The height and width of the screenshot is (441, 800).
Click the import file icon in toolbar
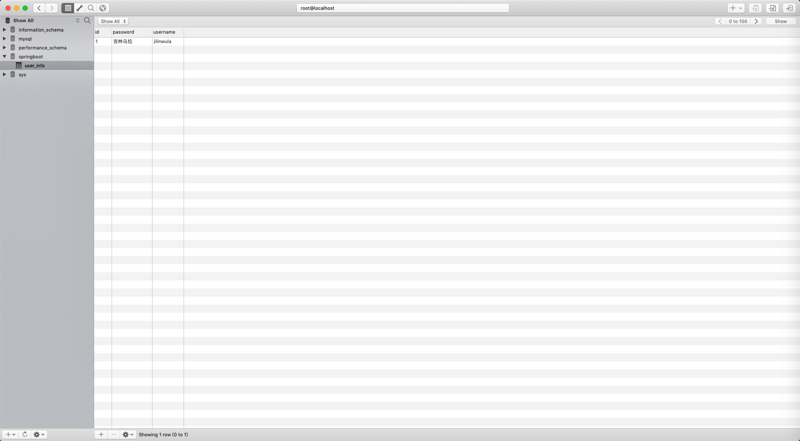(x=772, y=8)
